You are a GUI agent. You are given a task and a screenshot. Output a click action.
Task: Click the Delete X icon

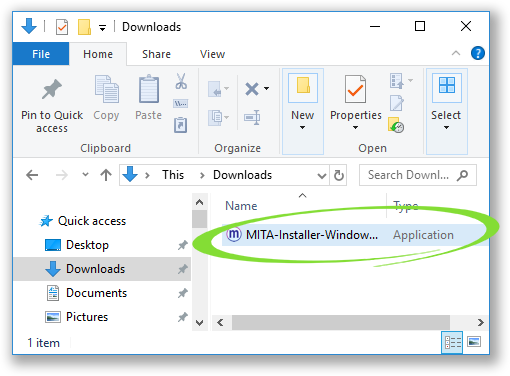[x=252, y=89]
